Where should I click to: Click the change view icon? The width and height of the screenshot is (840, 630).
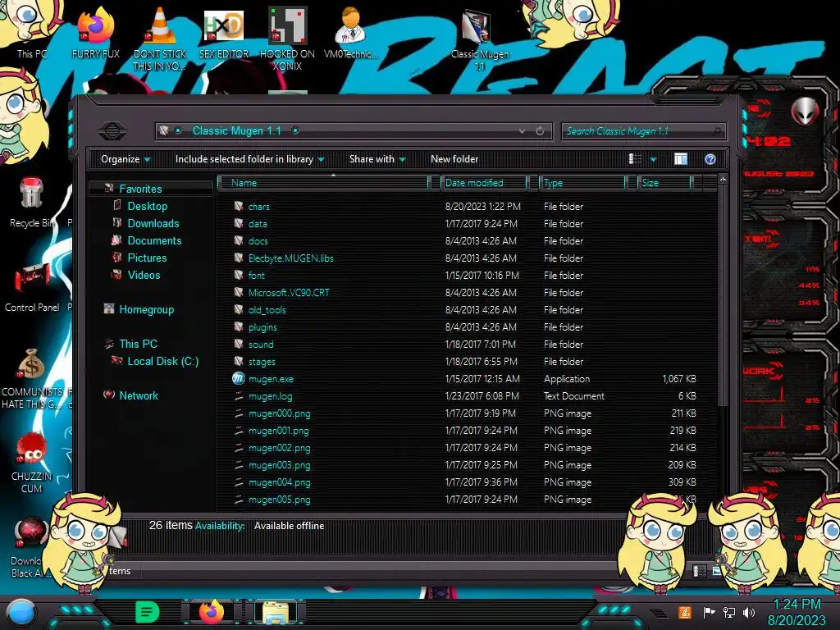pyautogui.click(x=636, y=159)
